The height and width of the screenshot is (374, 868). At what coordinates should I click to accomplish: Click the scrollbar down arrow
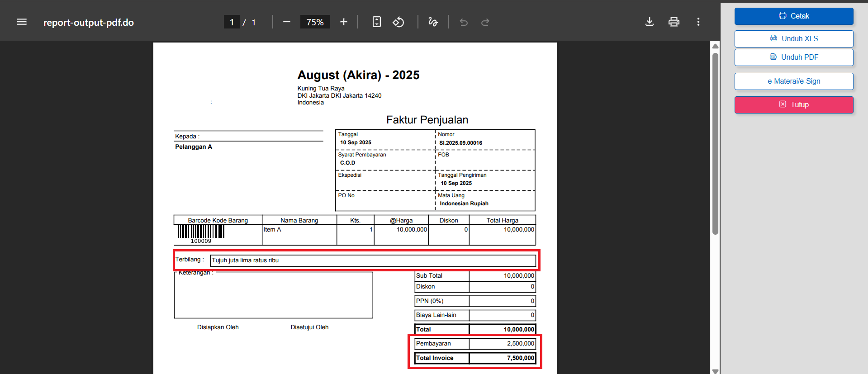pos(715,371)
